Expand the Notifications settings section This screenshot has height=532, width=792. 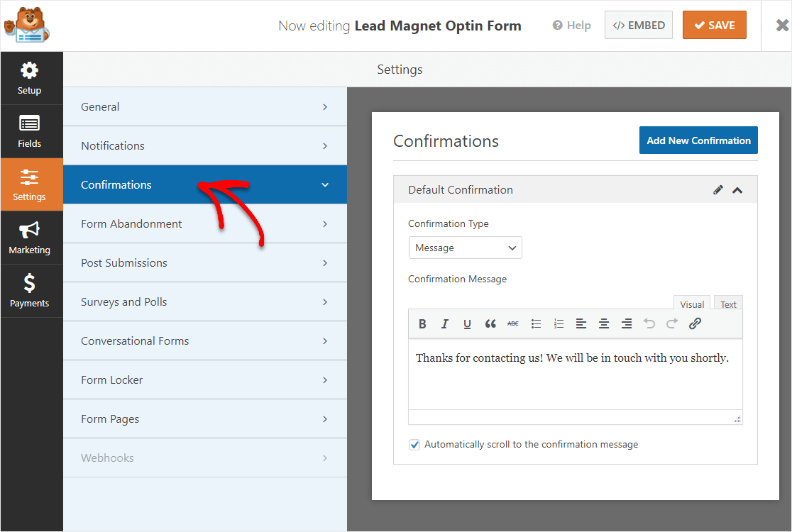tap(204, 146)
